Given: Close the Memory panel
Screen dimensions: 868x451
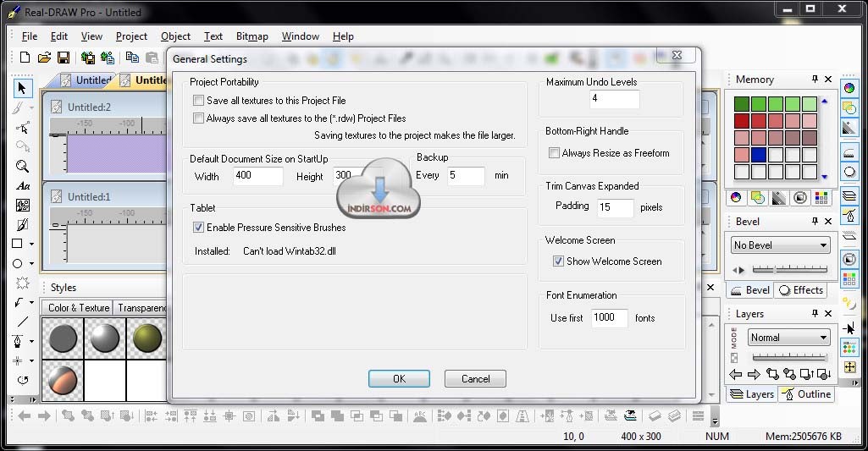Looking at the screenshot, I should pos(828,80).
